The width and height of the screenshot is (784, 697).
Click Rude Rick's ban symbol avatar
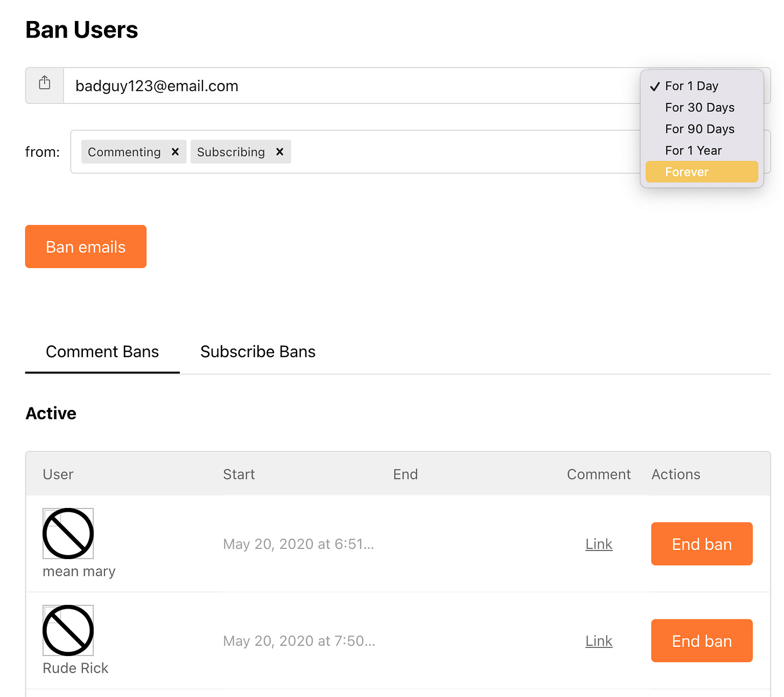[67, 631]
